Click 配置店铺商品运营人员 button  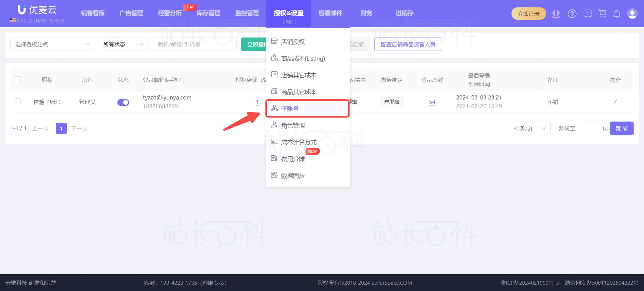pos(408,44)
